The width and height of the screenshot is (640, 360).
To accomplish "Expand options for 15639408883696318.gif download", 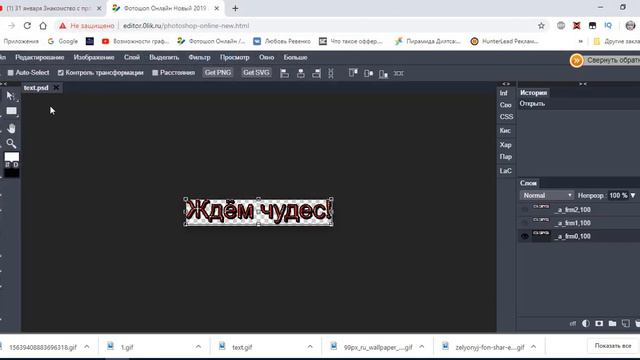I will coord(87,347).
